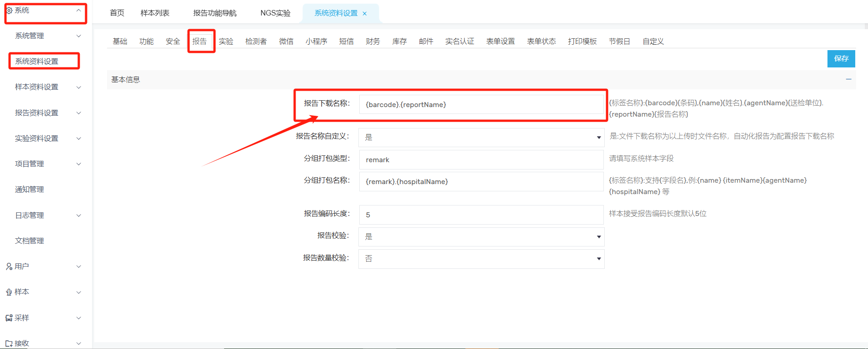This screenshot has width=868, height=349.
Task: Click the 报告编码长度 input field
Action: (x=481, y=215)
